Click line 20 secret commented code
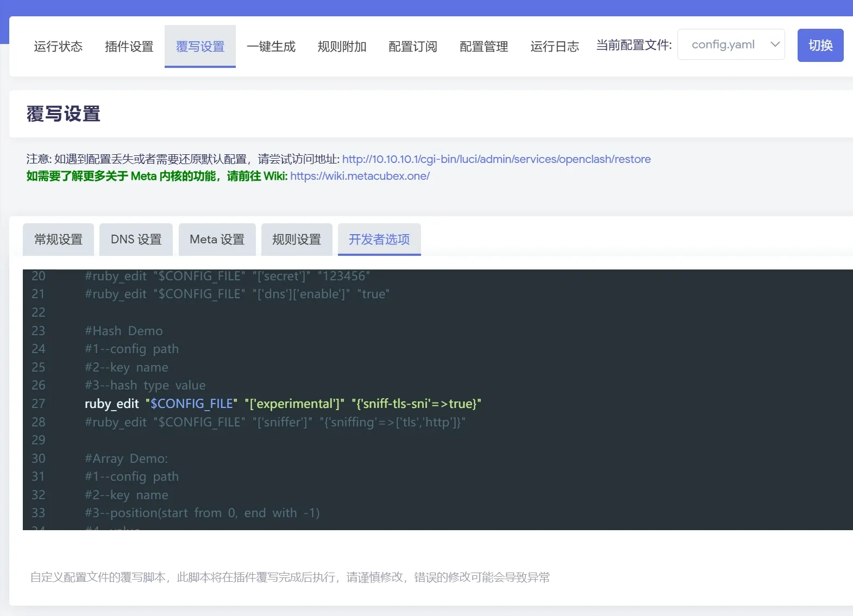This screenshot has height=616, width=853. point(227,276)
